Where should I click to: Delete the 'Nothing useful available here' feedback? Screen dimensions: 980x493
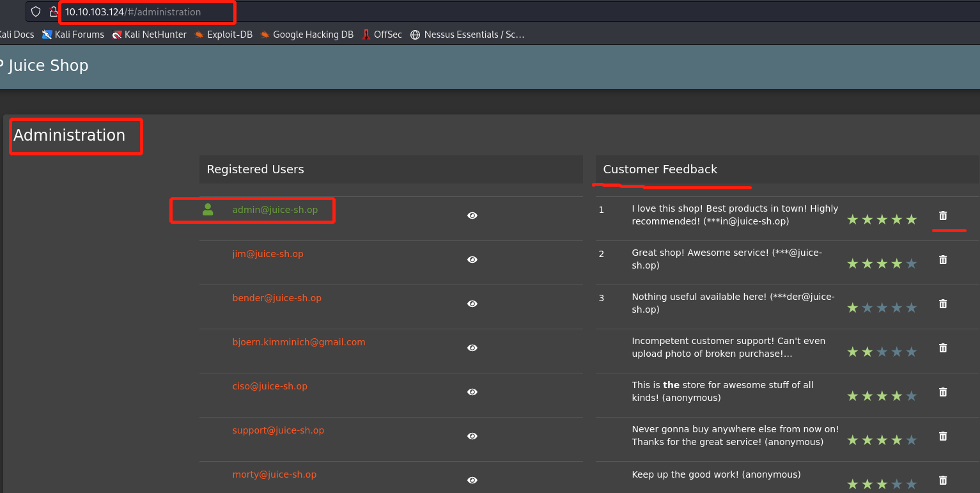pyautogui.click(x=942, y=304)
